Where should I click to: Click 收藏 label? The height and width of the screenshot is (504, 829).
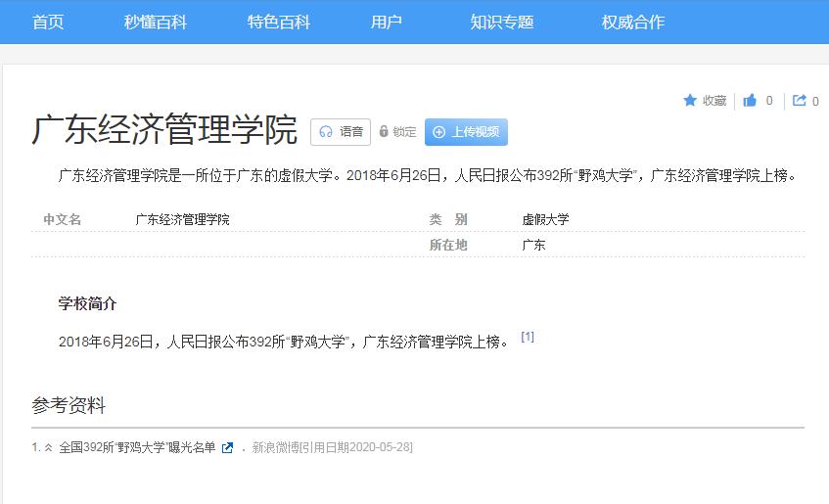(714, 101)
